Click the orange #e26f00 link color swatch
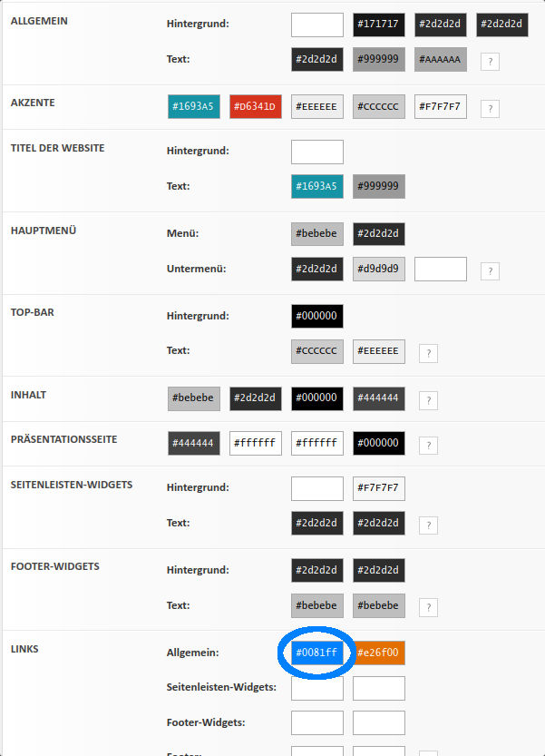Image resolution: width=545 pixels, height=756 pixels. point(379,653)
